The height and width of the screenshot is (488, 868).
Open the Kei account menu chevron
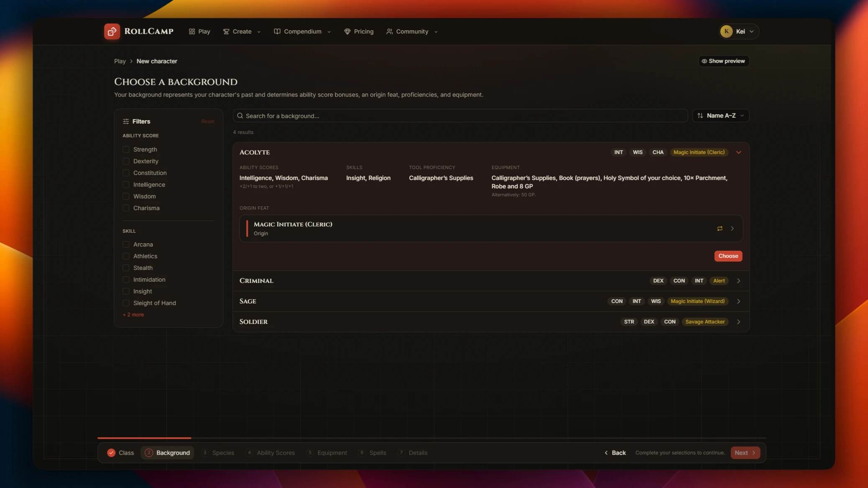point(751,31)
